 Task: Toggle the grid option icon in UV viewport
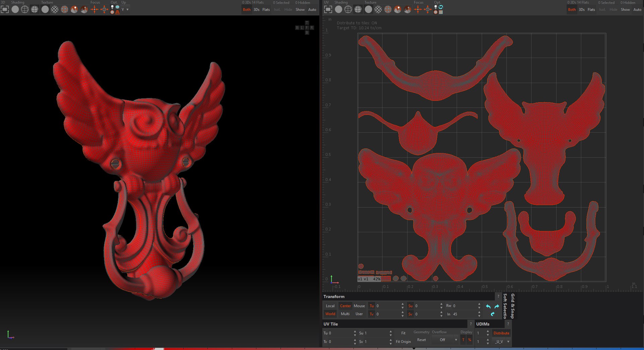441,12
